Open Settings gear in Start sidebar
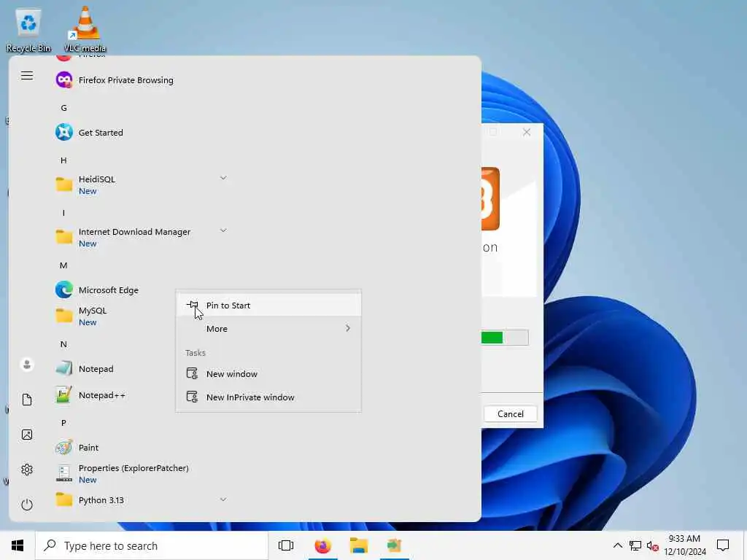Image resolution: width=747 pixels, height=560 pixels. click(x=27, y=470)
